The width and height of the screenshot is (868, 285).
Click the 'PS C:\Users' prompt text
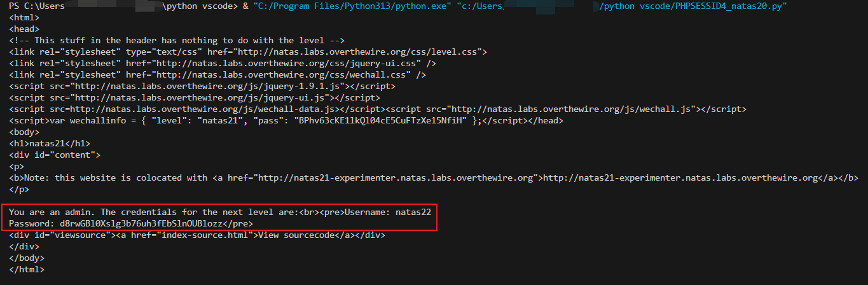coord(36,6)
